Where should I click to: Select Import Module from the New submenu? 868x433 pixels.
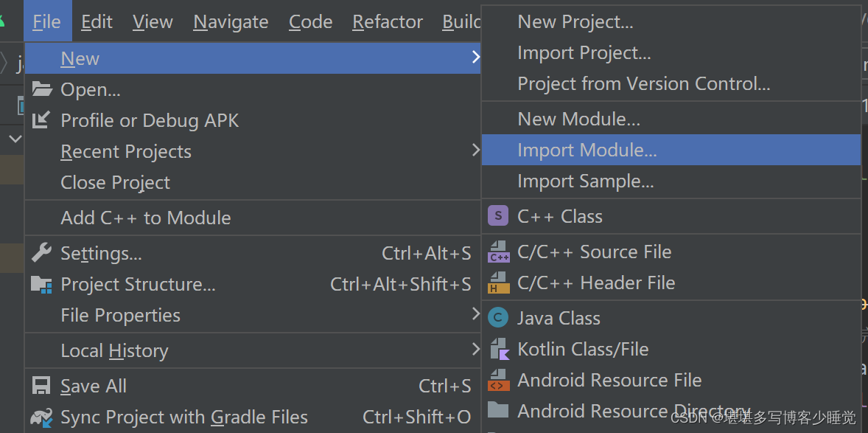click(x=587, y=150)
